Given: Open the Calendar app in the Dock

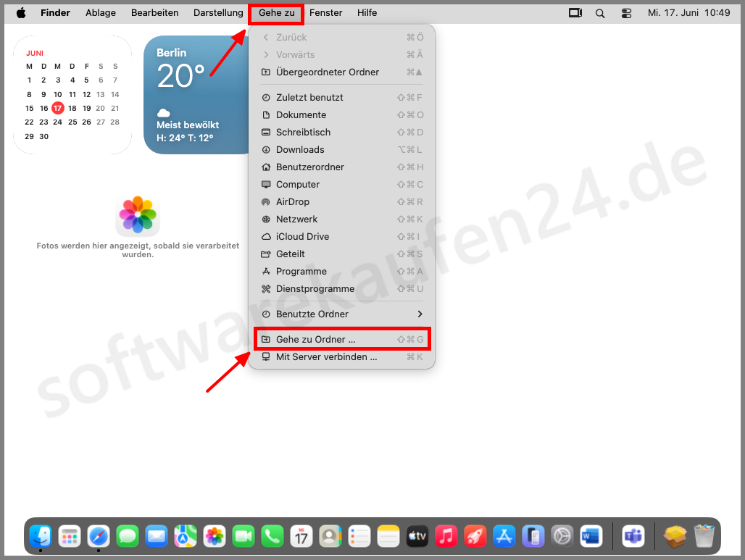Looking at the screenshot, I should pyautogui.click(x=301, y=536).
